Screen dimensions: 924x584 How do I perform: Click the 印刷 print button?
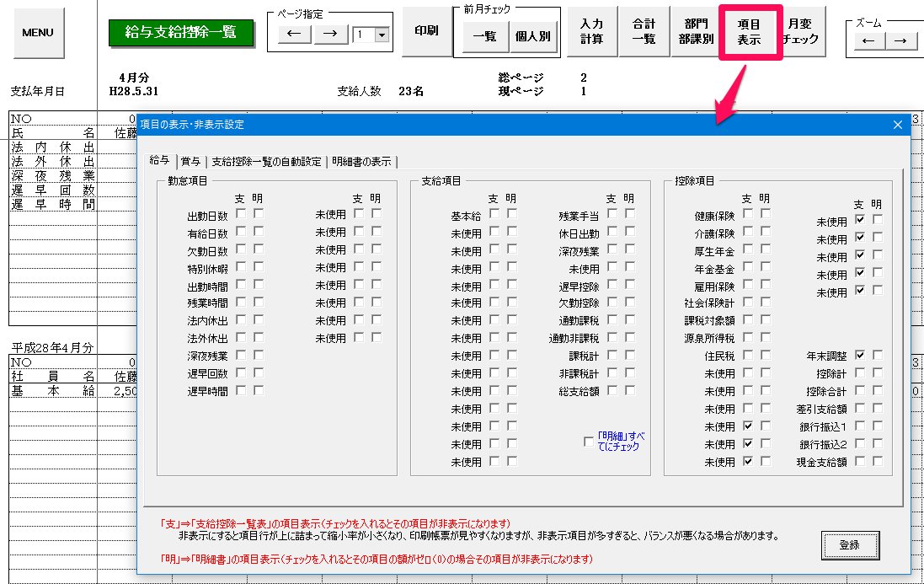426,30
